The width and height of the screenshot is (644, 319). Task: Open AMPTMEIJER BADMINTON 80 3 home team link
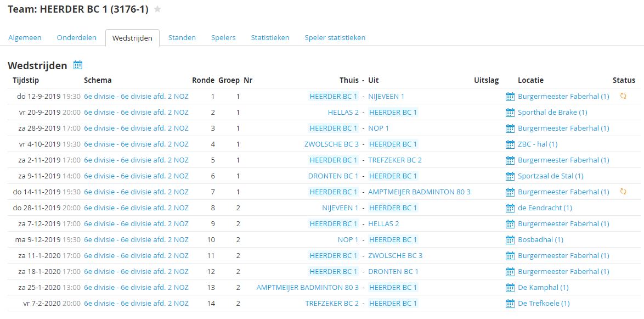(307, 288)
